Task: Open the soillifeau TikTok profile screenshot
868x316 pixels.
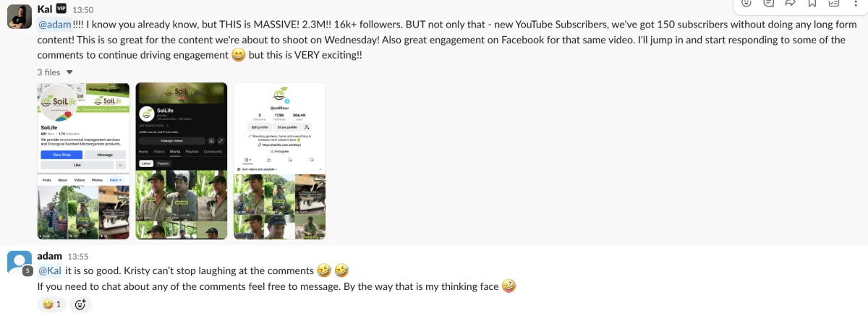Action: [279, 161]
